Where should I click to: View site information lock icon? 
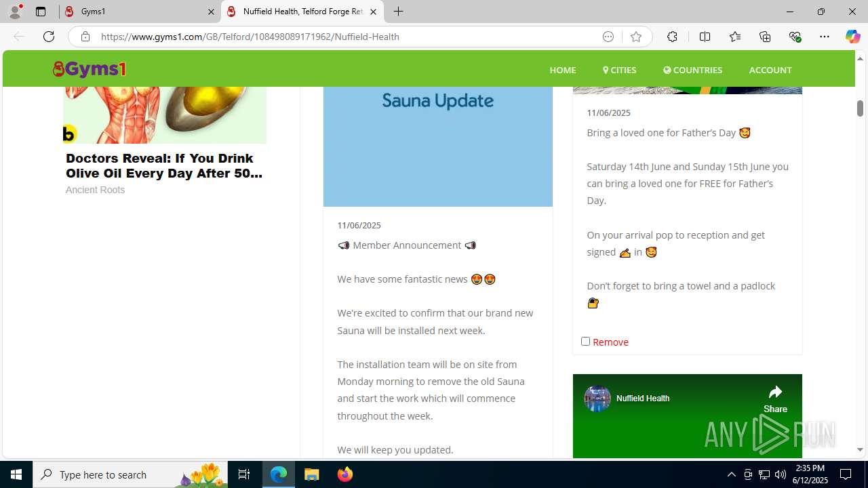click(85, 37)
